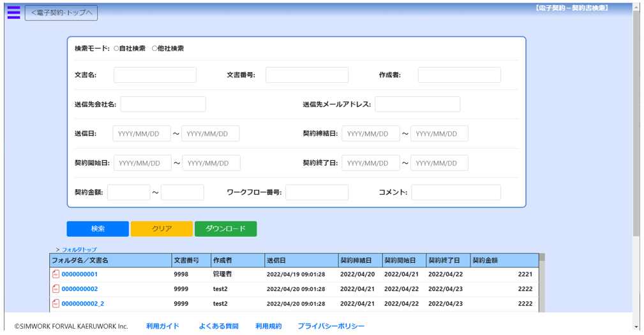Click the 契約終了日 end date field
Screen dimensions: 644x335
440,163
